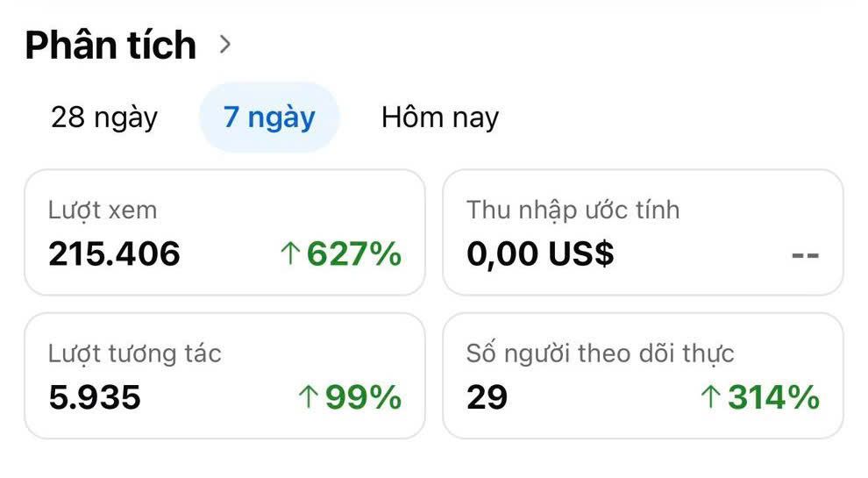868x478 pixels.
Task: Open the Thu nhập ước tính label
Action: (x=573, y=210)
